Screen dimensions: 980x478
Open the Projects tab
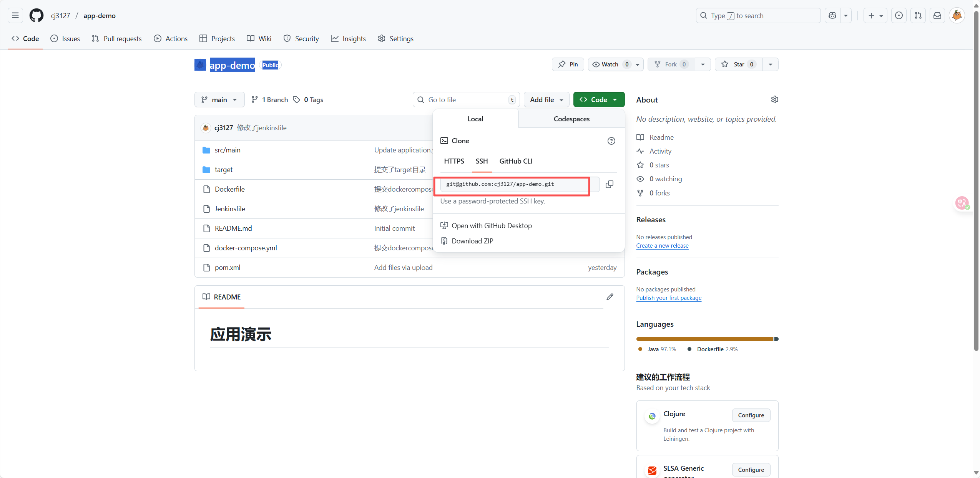[x=217, y=38]
